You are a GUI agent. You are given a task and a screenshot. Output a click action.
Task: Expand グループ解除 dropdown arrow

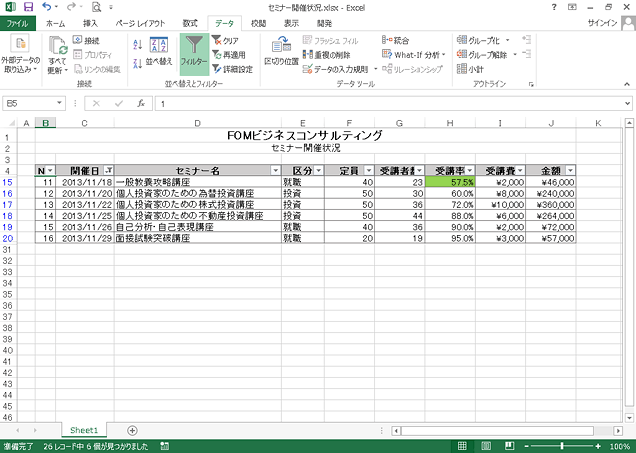tap(515, 54)
